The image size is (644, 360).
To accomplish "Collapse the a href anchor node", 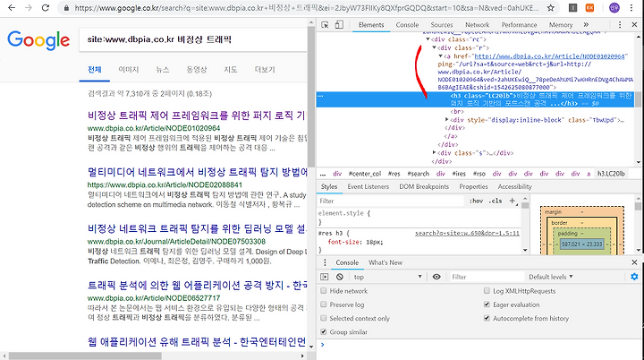I will [x=440, y=56].
